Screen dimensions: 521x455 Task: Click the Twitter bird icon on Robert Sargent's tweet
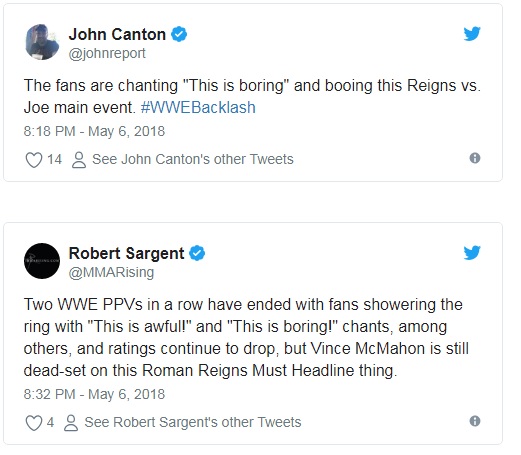tap(472, 253)
